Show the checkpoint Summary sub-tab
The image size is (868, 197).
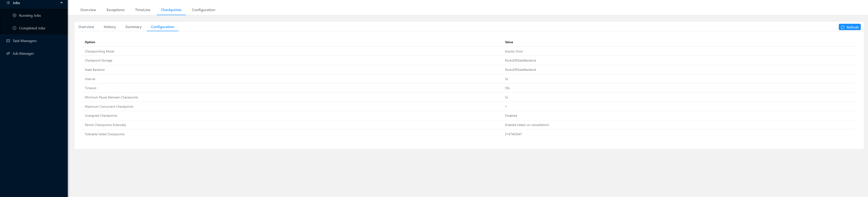pos(133,27)
